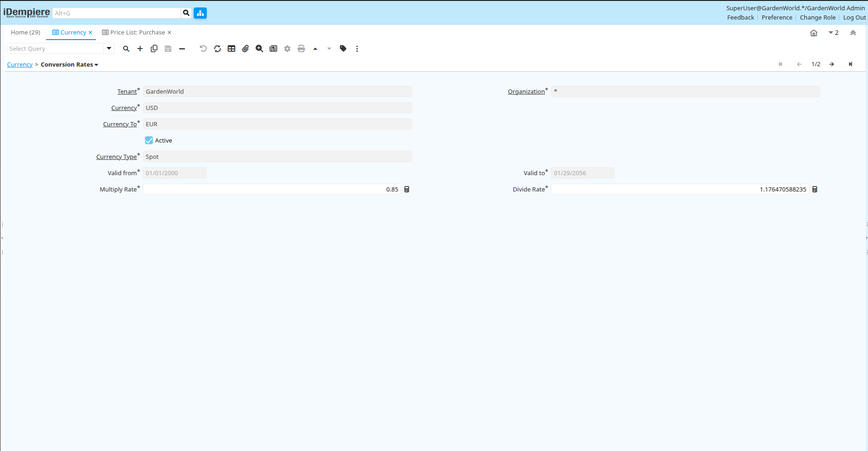Delete record using the minus icon
This screenshot has height=451, width=868.
point(182,48)
